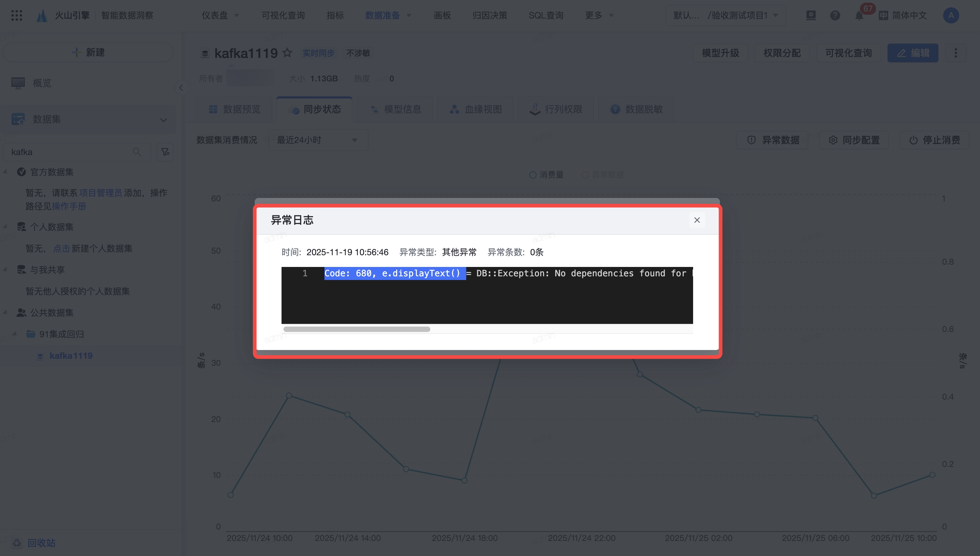Open the app grid launcher icon
This screenshot has width=980, height=556.
(x=16, y=15)
